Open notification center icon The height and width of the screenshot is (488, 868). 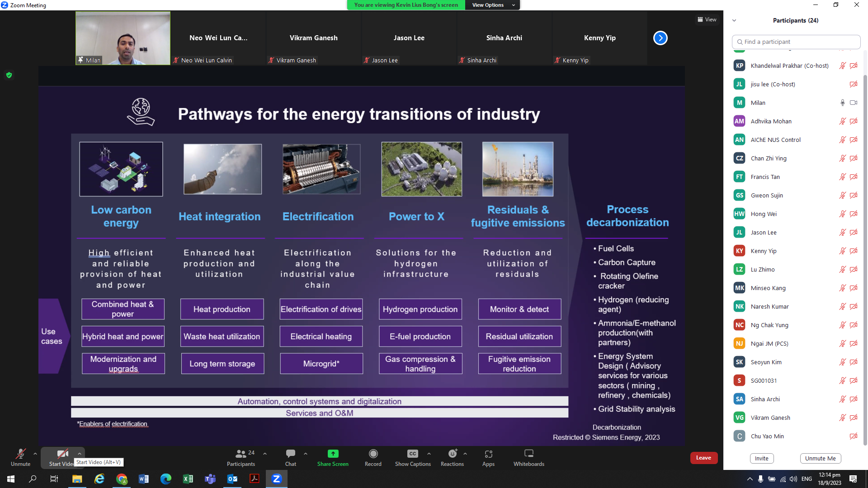tap(853, 479)
